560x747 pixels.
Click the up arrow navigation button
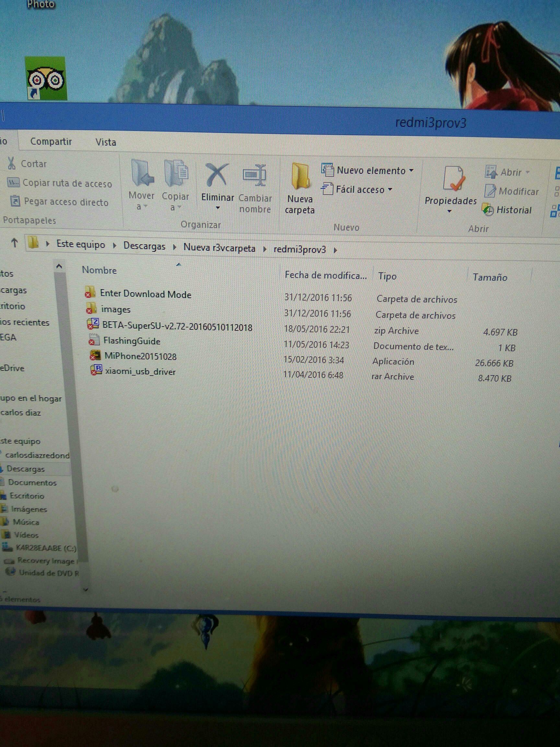[x=14, y=242]
